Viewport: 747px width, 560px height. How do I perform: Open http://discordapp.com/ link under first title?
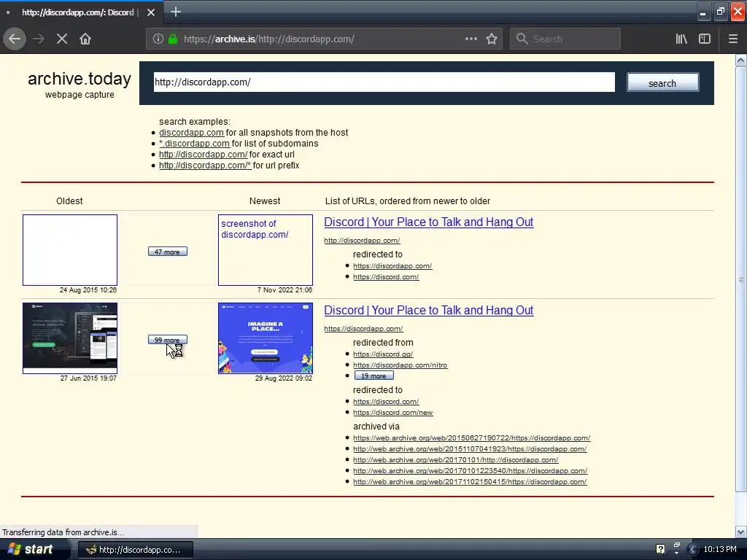point(362,241)
